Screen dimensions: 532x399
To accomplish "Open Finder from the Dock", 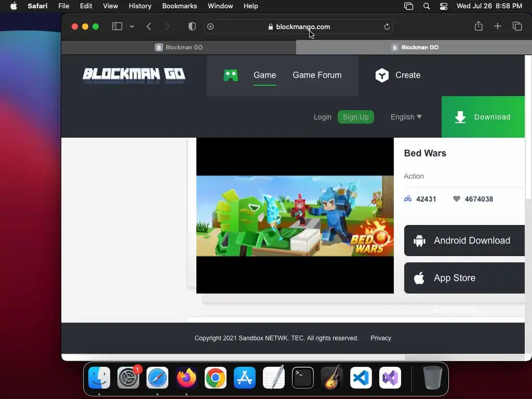I will tap(99, 378).
